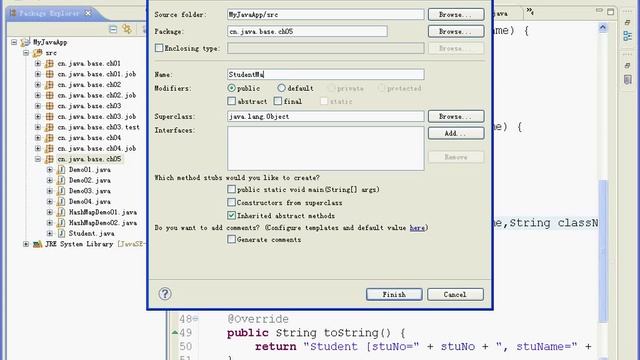Click the HashMapDemo01.java file icon
Viewport: 640px width, 360px height.
[x=61, y=212]
